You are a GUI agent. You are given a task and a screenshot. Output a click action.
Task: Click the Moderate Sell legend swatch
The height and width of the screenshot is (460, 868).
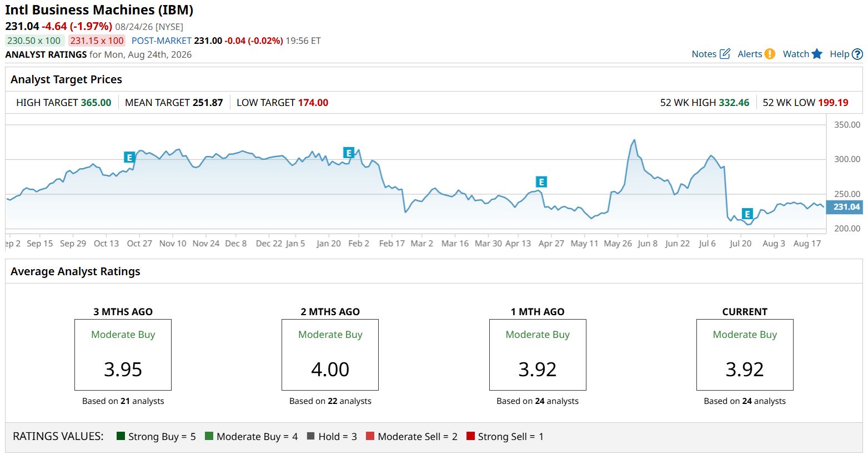(370, 436)
